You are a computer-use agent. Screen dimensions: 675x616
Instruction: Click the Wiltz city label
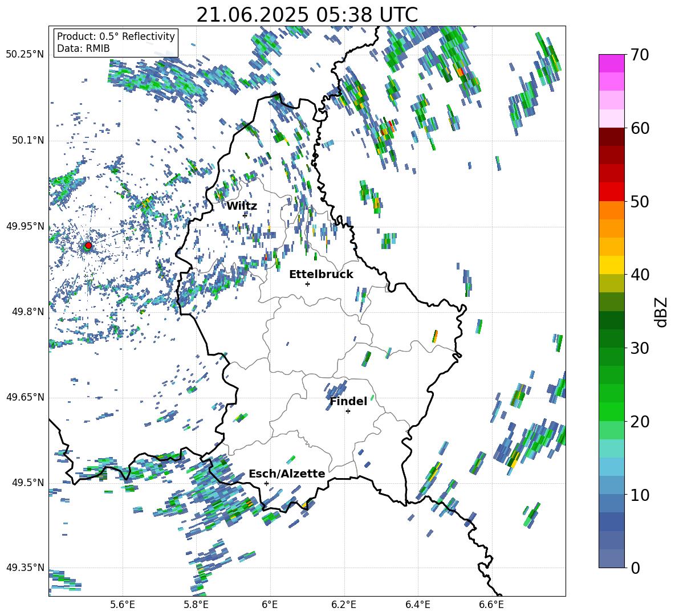242,206
